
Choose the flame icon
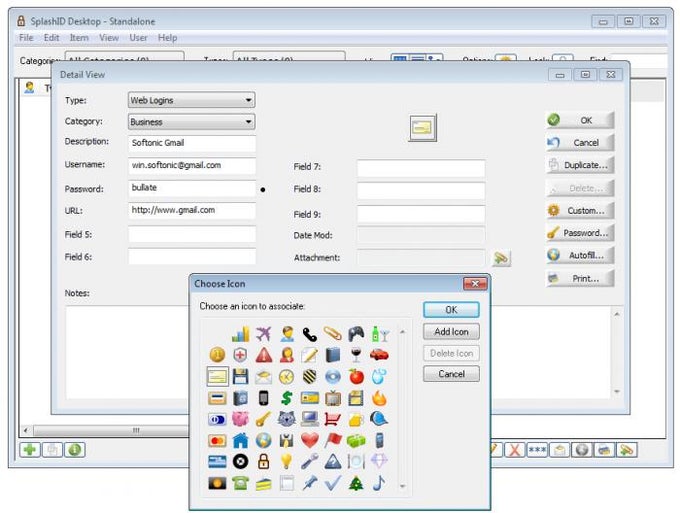tap(379, 398)
